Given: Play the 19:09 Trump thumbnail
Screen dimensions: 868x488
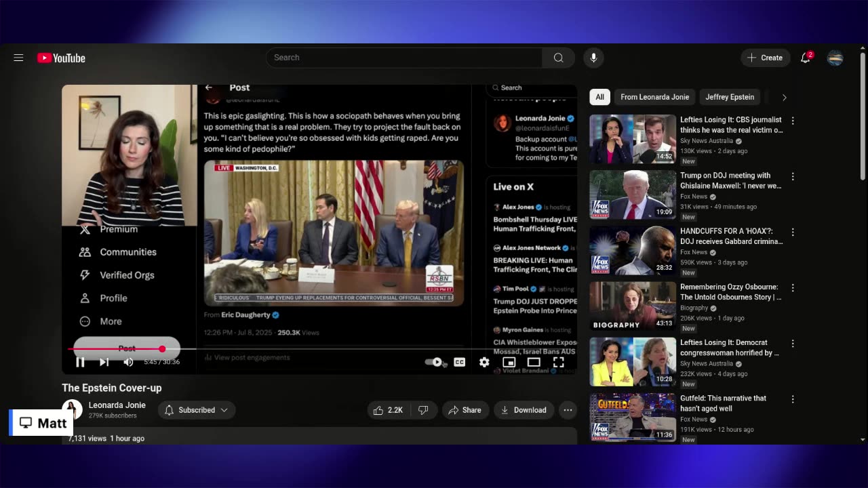Looking at the screenshot, I should pyautogui.click(x=633, y=195).
